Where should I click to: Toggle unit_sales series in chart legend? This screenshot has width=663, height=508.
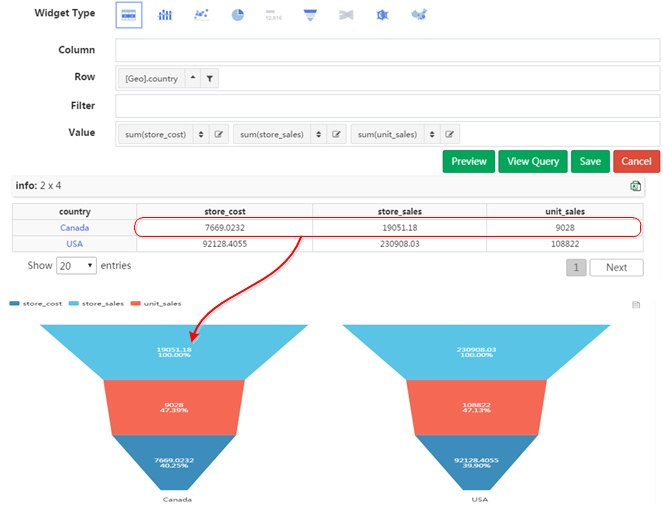[x=158, y=302]
